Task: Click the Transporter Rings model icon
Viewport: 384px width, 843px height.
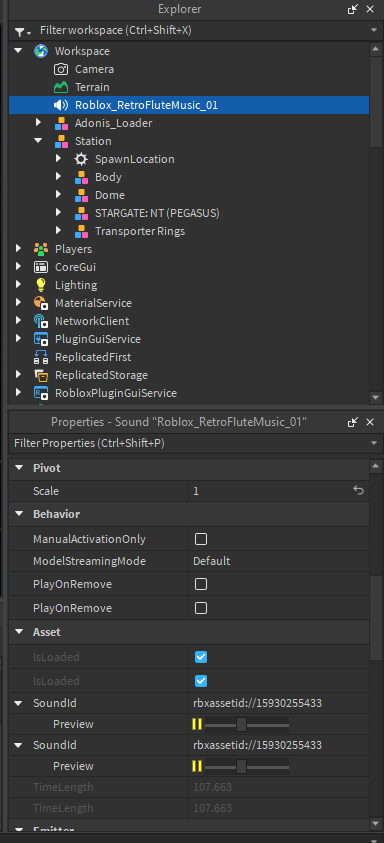Action: [81, 231]
